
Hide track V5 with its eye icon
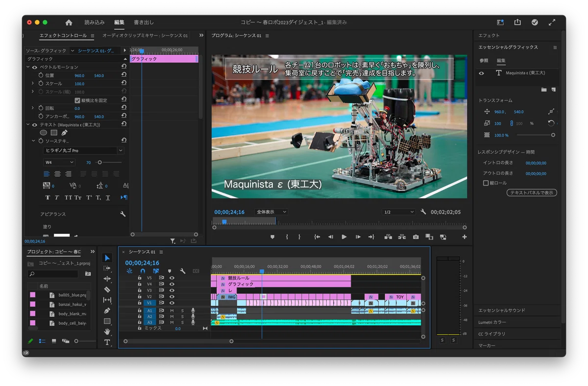click(x=172, y=278)
